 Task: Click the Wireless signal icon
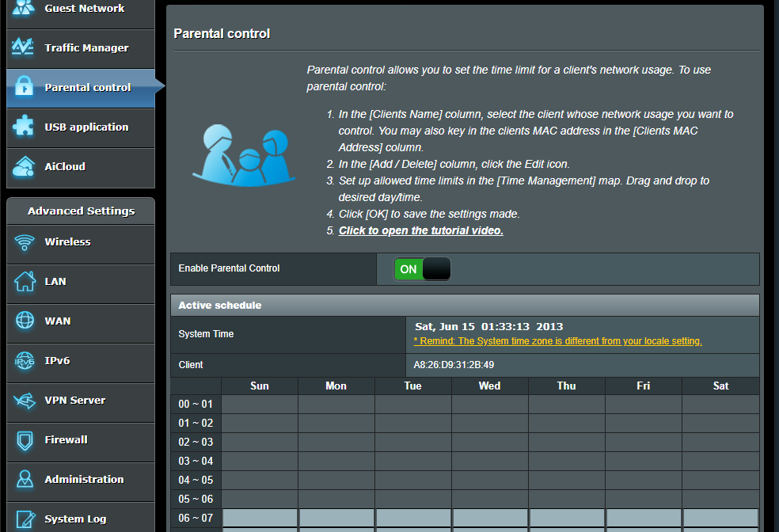pos(25,242)
